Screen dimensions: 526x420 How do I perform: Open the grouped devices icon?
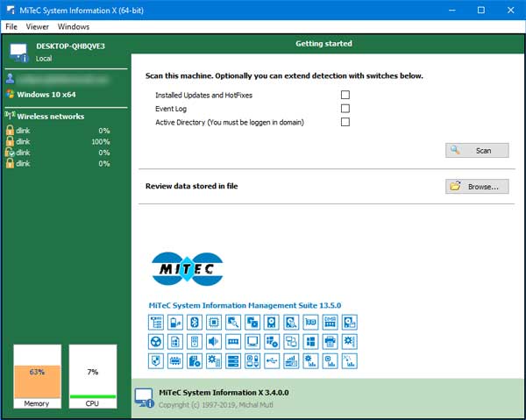[252, 361]
